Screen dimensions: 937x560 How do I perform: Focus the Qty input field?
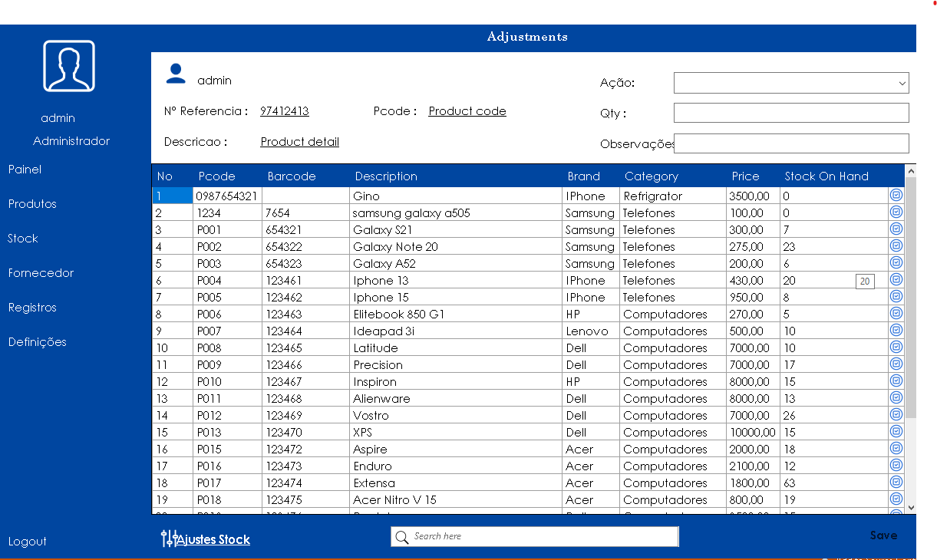(790, 113)
